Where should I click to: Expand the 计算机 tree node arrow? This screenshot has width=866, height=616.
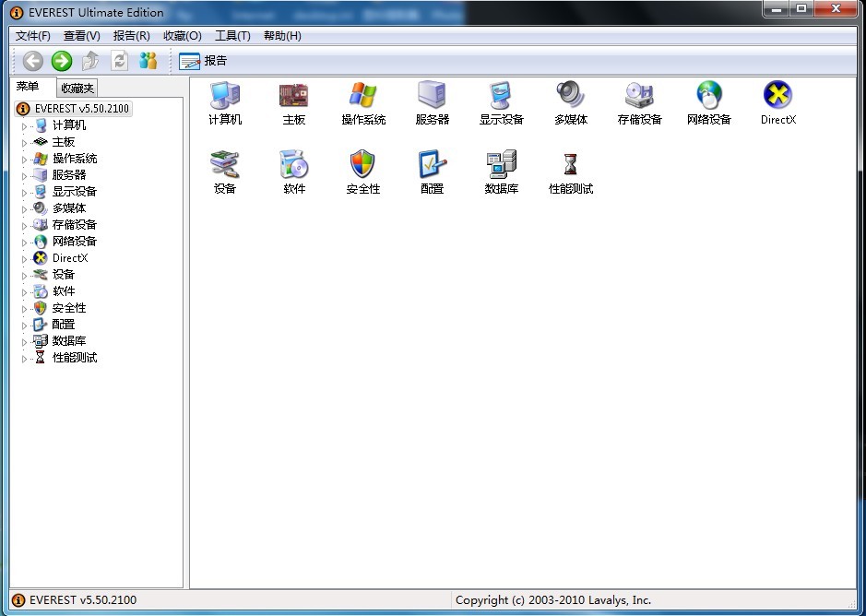pos(25,125)
